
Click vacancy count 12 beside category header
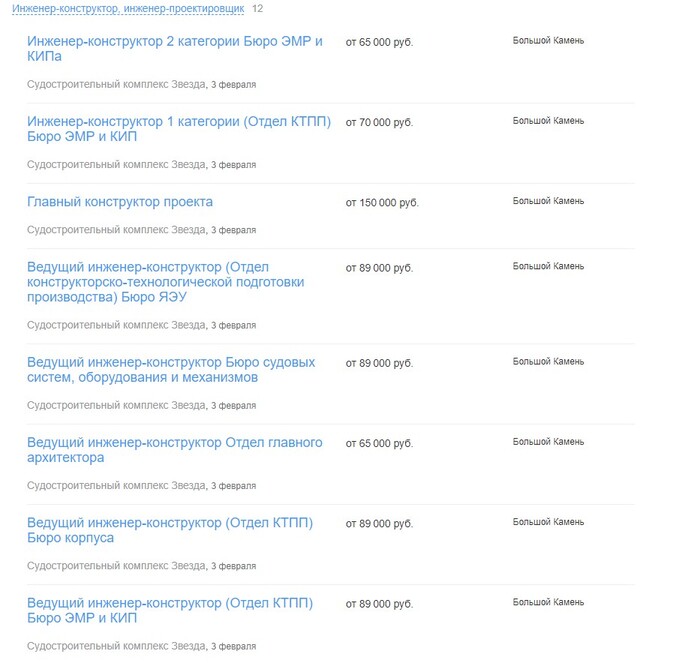click(x=258, y=8)
